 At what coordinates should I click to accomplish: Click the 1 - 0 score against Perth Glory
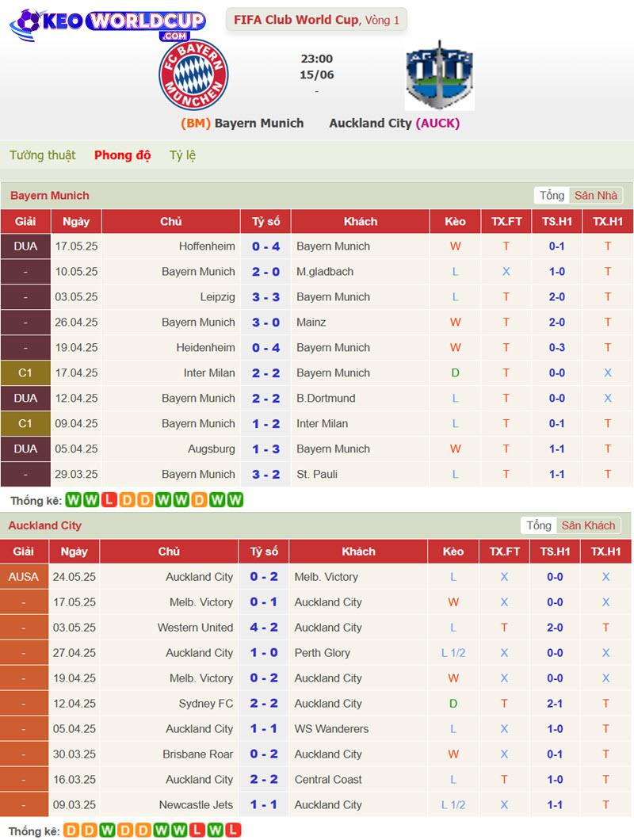pos(264,653)
